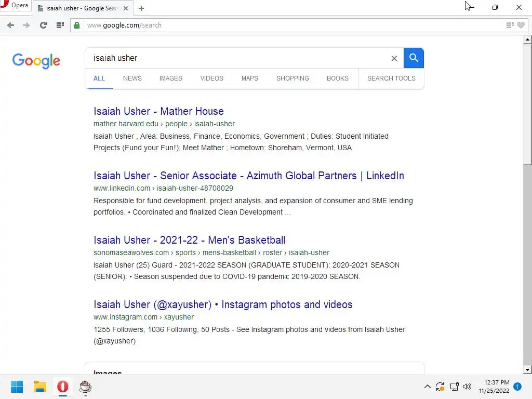Image resolution: width=532 pixels, height=399 pixels.
Task: Open the @xayusher Instagram result
Action: click(223, 304)
